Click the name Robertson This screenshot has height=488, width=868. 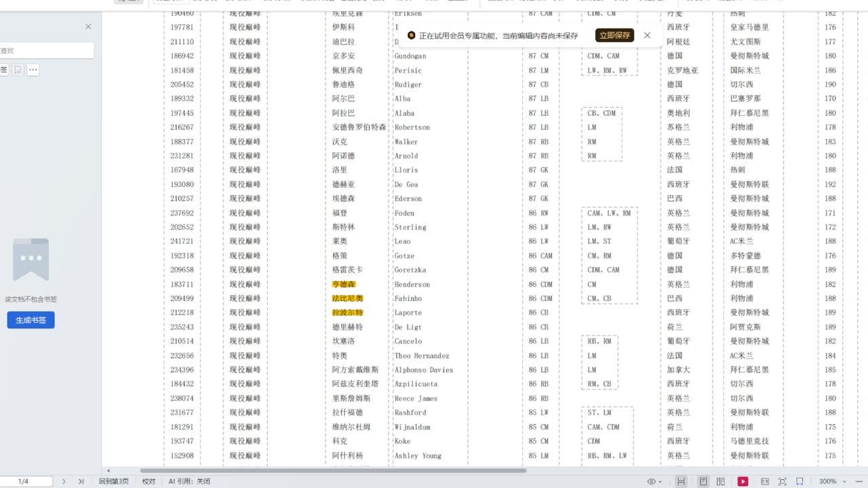412,127
